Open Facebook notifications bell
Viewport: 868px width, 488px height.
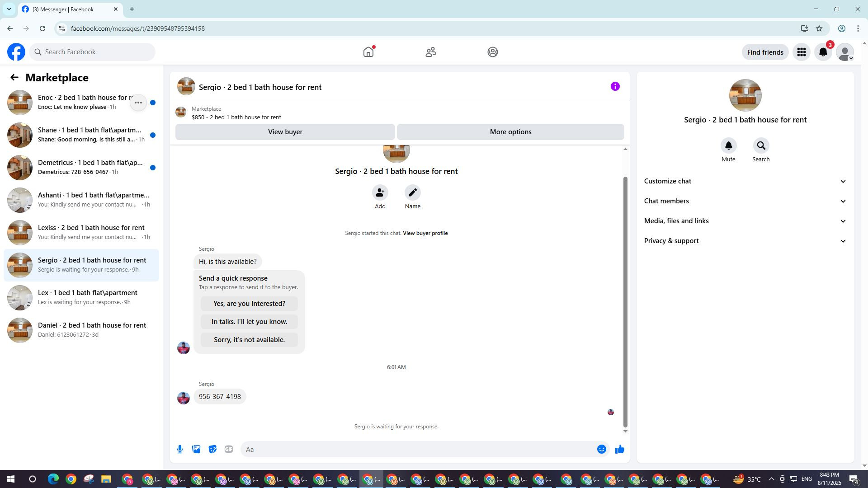823,52
